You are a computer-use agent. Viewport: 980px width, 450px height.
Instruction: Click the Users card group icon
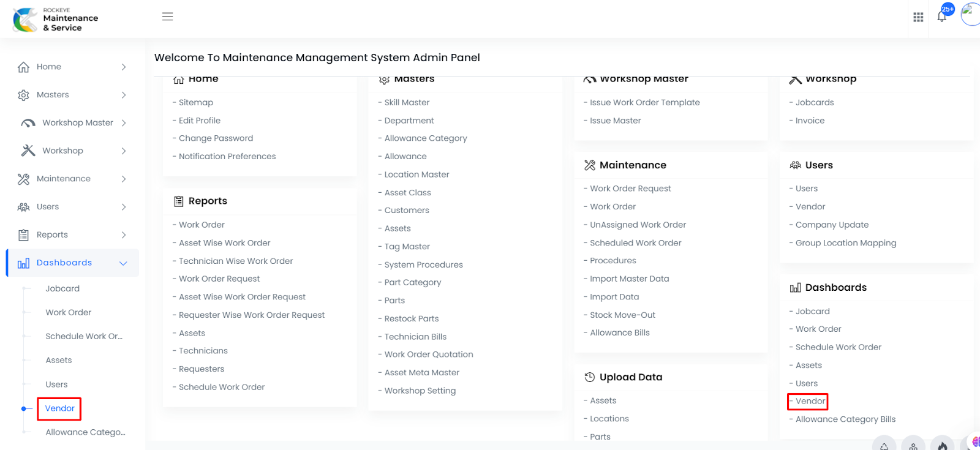click(796, 165)
